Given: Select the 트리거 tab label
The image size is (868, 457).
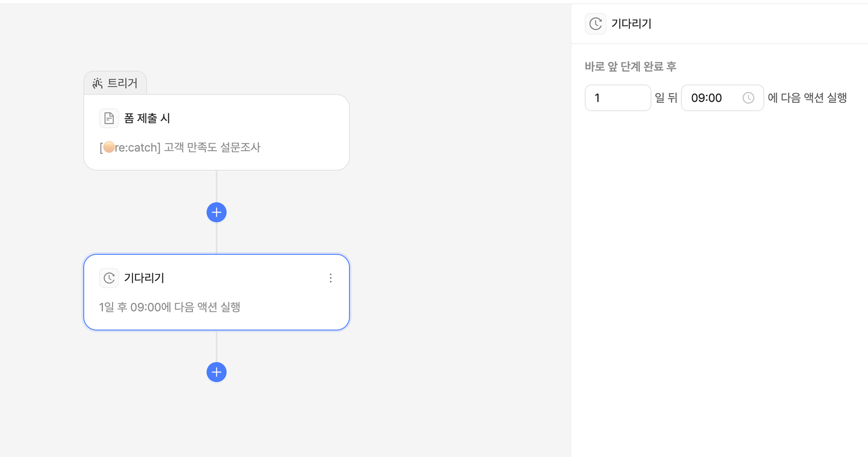Looking at the screenshot, I should 122,83.
